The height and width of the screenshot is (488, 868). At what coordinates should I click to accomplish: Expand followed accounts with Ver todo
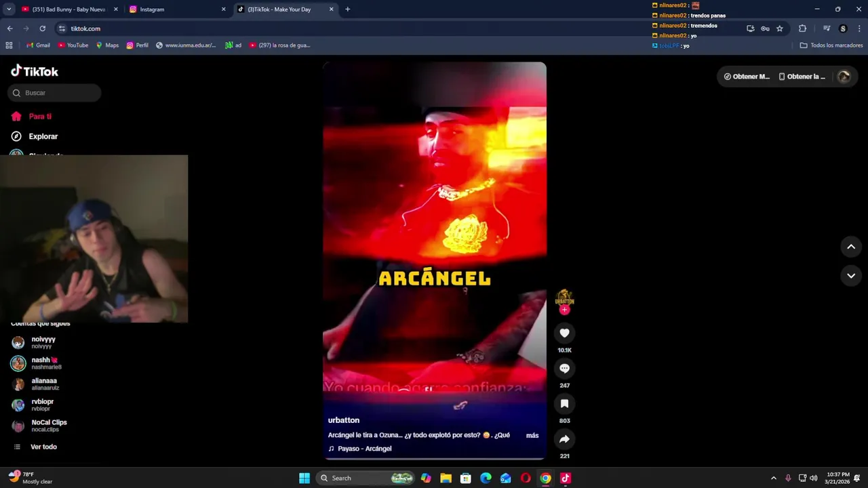(35, 447)
